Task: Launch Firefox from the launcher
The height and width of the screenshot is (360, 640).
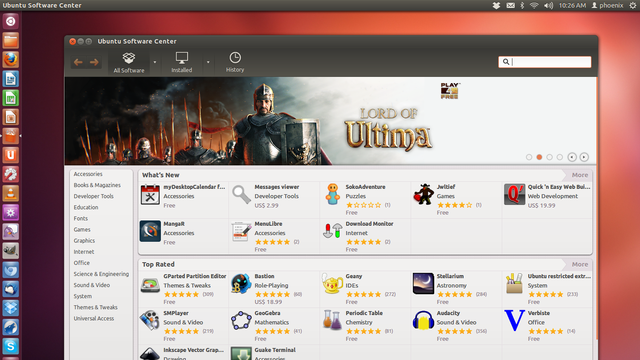Action: tap(11, 60)
